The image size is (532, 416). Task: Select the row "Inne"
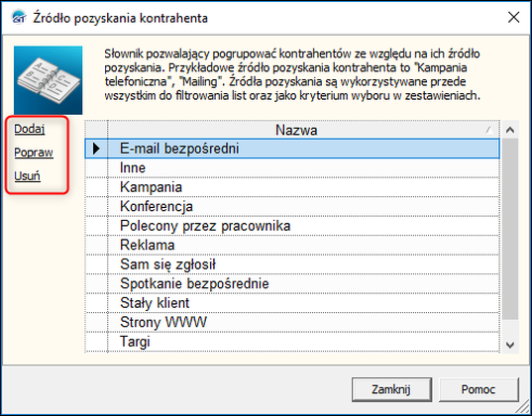(292, 167)
